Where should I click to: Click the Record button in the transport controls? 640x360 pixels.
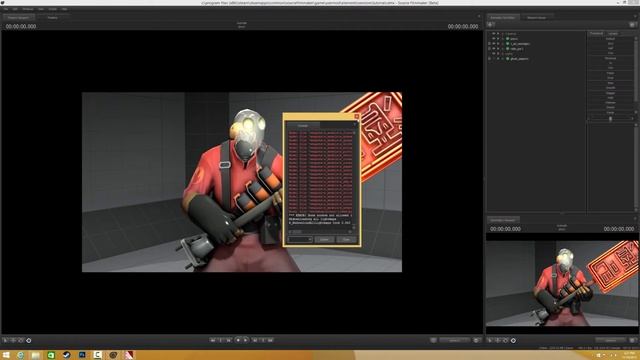point(238,340)
